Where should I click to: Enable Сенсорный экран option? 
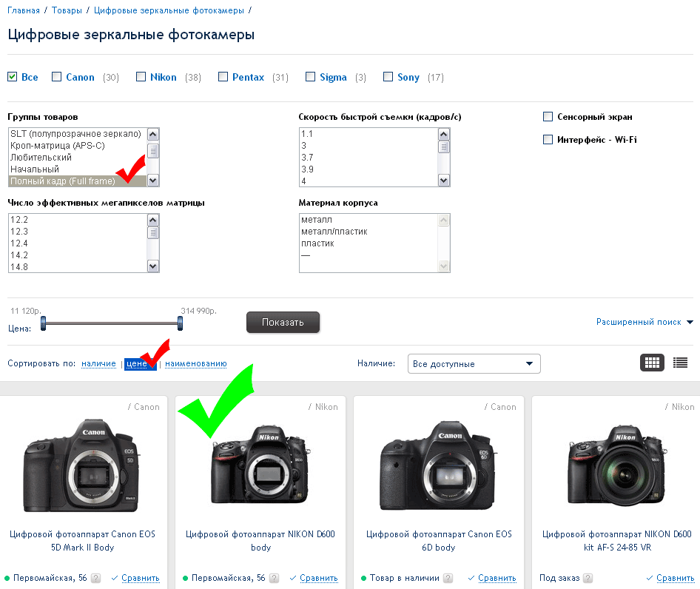point(548,117)
